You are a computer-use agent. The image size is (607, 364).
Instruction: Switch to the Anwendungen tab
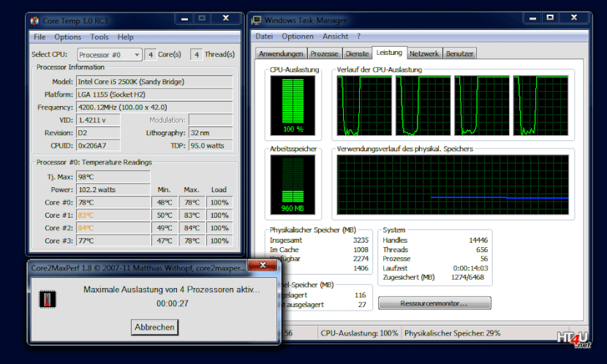[281, 53]
